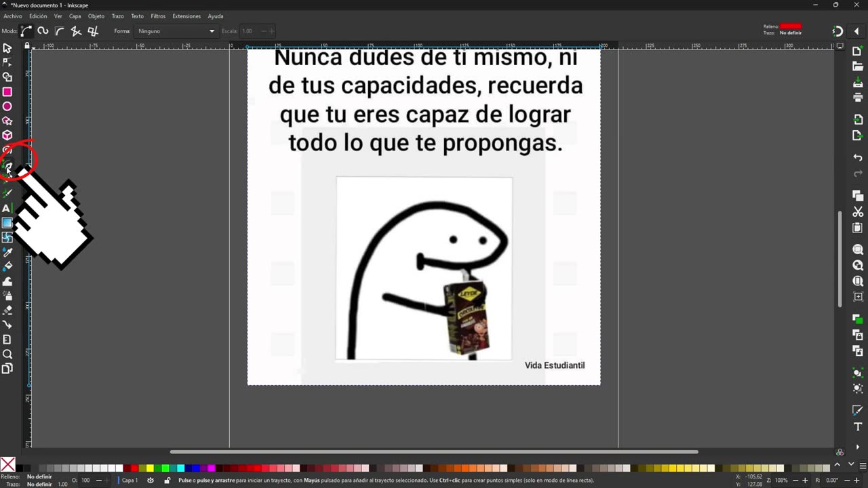Viewport: 868px width, 488px height.
Task: Set straight line segments mode
Action: (76, 30)
